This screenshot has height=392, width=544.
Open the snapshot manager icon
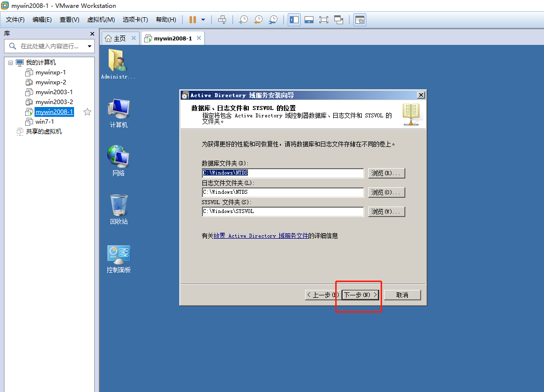coord(273,20)
